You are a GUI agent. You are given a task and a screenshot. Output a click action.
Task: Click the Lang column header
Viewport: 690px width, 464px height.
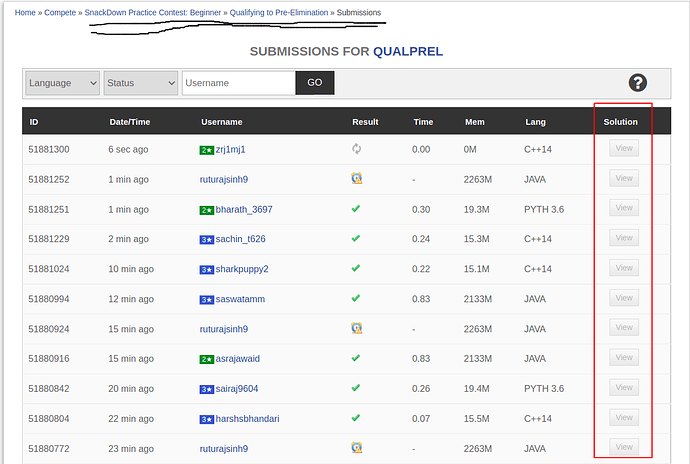click(x=535, y=122)
